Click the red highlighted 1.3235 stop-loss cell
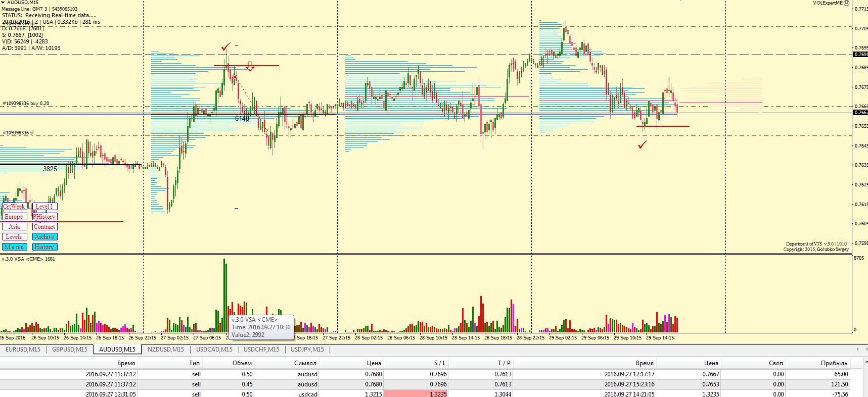Image resolution: width=868 pixels, height=397 pixels. tap(416, 394)
